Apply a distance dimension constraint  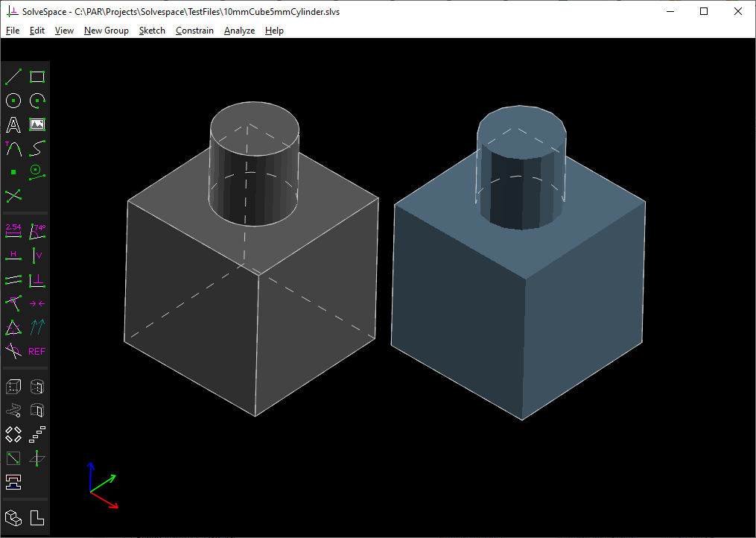[x=13, y=230]
